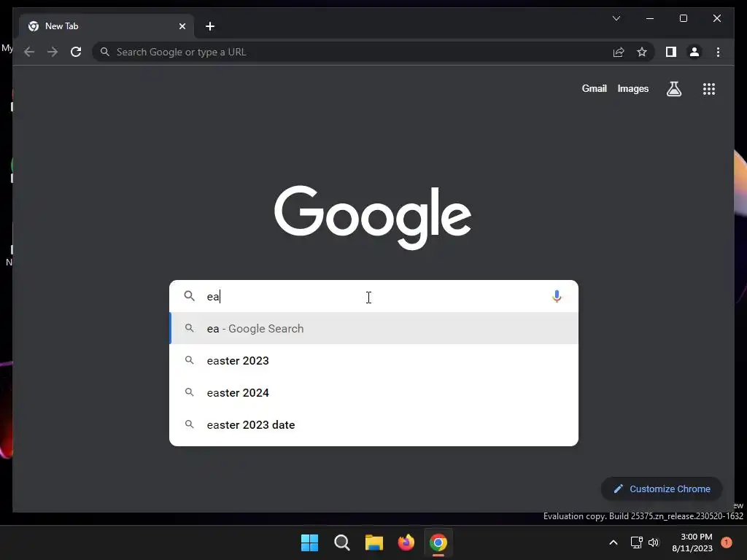Click the browser forward arrow
This screenshot has width=747, height=560.
[53, 52]
